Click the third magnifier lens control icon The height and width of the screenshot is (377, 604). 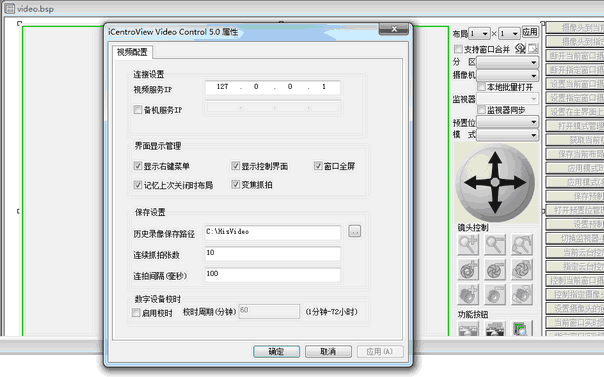pyautogui.click(x=522, y=244)
